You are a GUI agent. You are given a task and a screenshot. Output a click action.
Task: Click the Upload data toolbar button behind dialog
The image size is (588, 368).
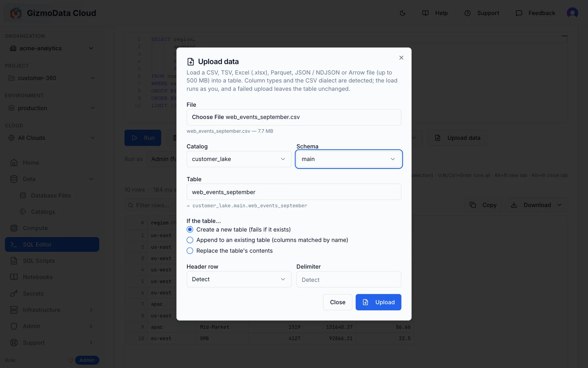[x=458, y=138]
